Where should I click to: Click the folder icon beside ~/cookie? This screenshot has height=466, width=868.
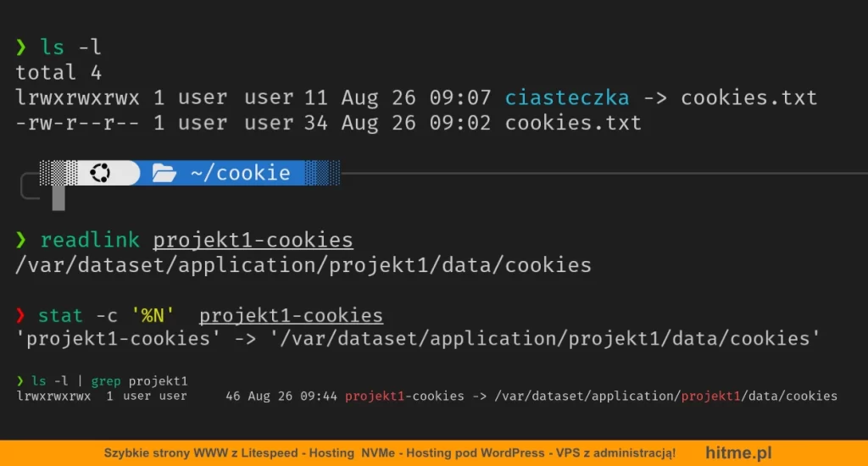[164, 174]
